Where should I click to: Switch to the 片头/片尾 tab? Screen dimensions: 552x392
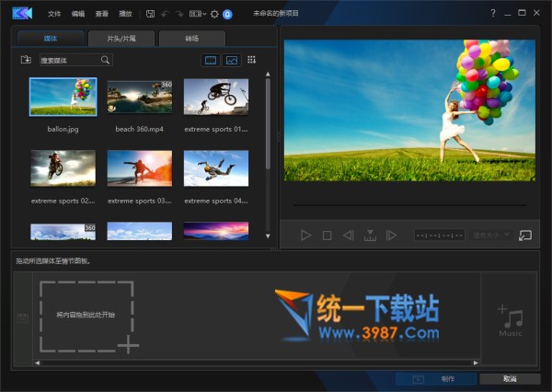[121, 39]
